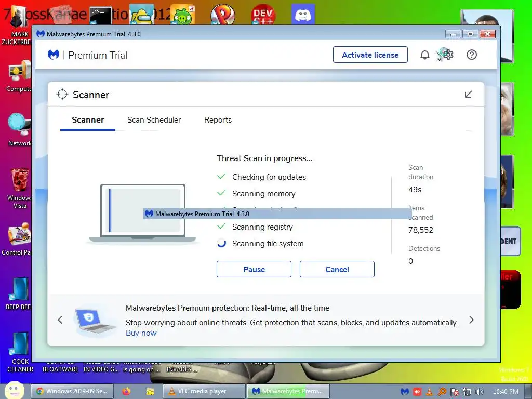Viewport: 532px width, 399px height.
Task: Click the Checking for updates step text
Action: click(x=269, y=177)
